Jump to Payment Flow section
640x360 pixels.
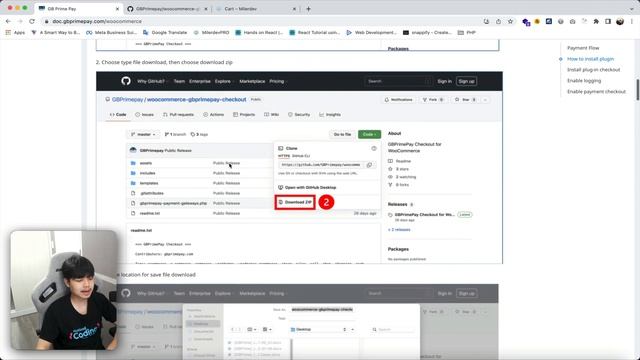click(x=583, y=48)
